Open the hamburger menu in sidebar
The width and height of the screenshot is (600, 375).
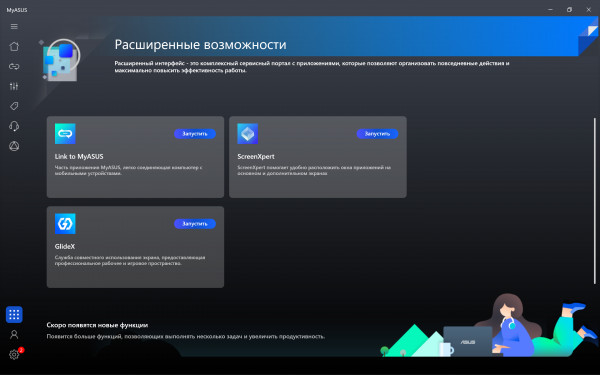(14, 26)
